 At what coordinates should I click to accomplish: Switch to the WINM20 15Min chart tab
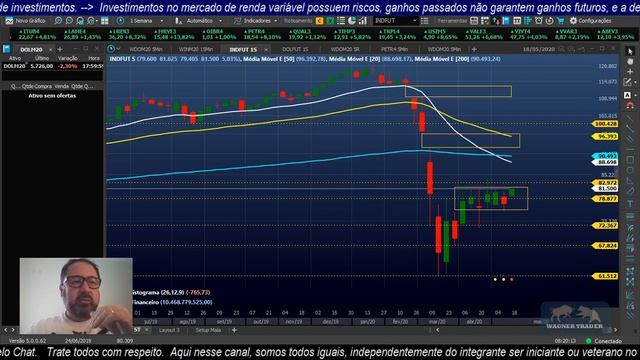(x=196, y=49)
